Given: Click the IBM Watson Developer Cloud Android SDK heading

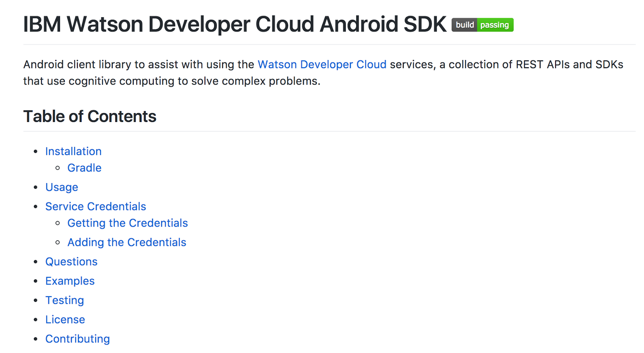Looking at the screenshot, I should click(x=235, y=24).
